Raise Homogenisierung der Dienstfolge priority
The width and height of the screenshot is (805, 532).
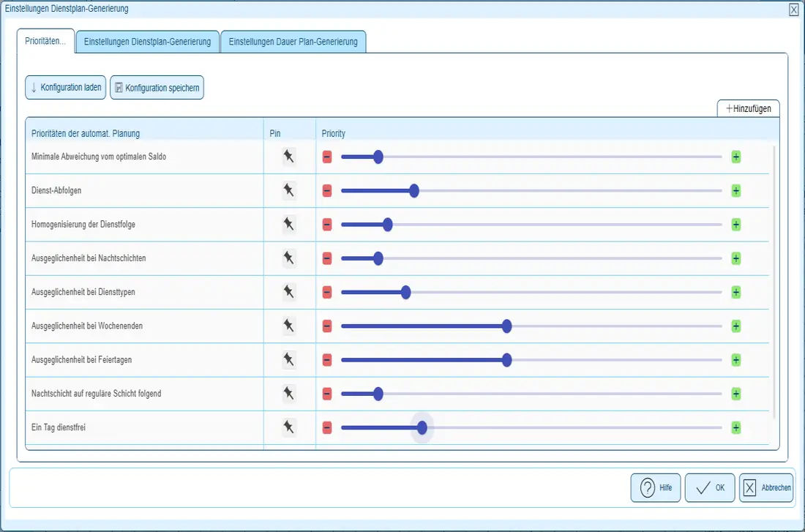735,225
